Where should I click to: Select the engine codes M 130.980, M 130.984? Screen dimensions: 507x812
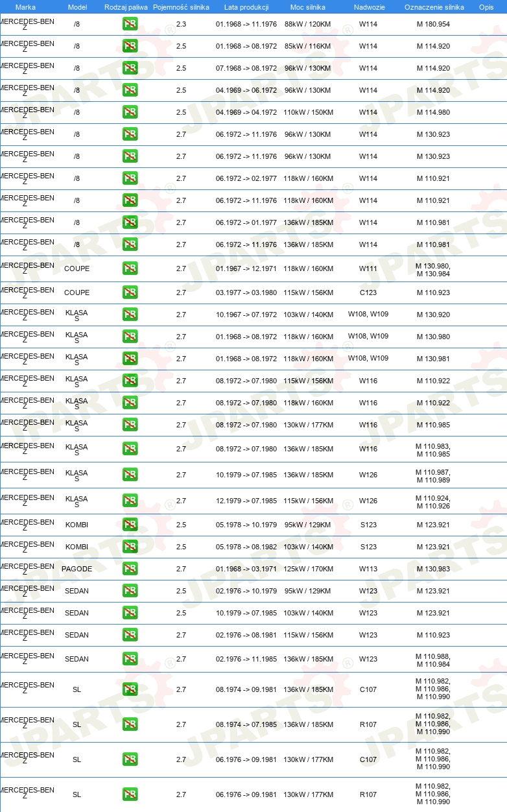click(433, 269)
